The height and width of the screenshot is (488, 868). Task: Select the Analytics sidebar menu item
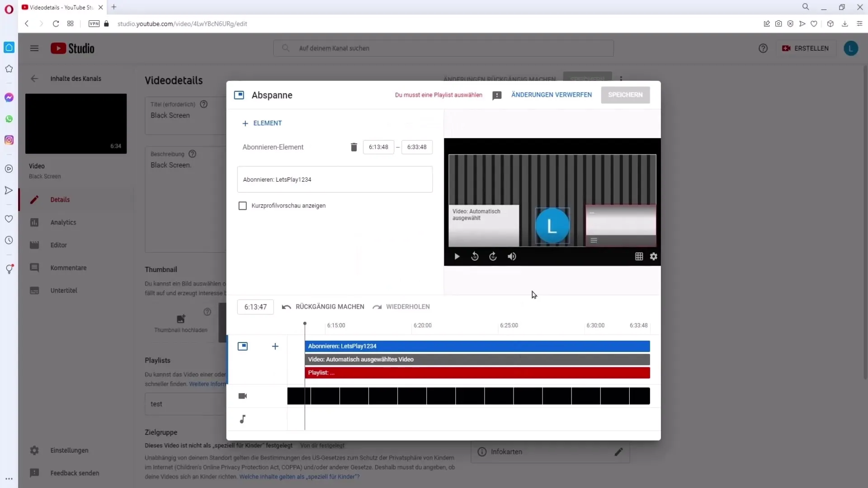coord(63,222)
